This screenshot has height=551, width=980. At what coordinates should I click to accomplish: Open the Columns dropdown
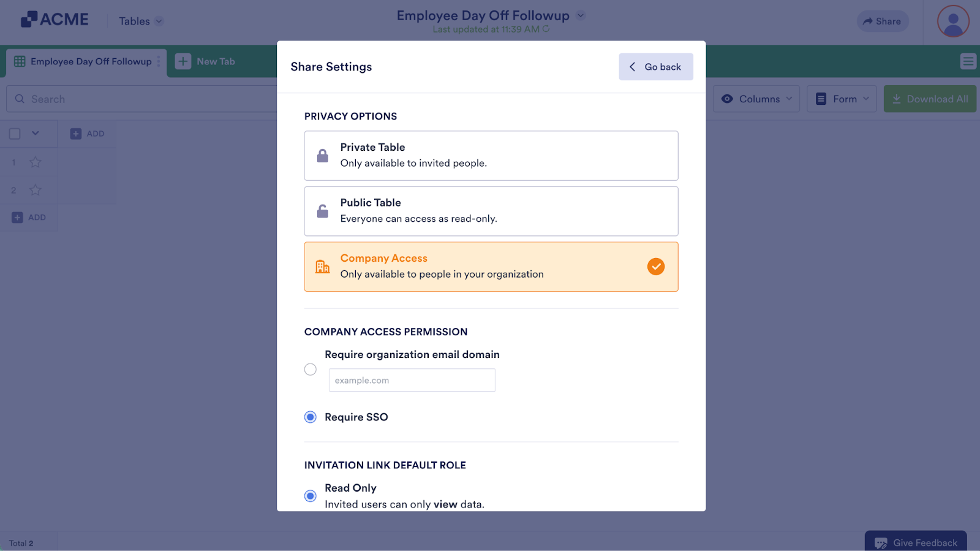756,99
